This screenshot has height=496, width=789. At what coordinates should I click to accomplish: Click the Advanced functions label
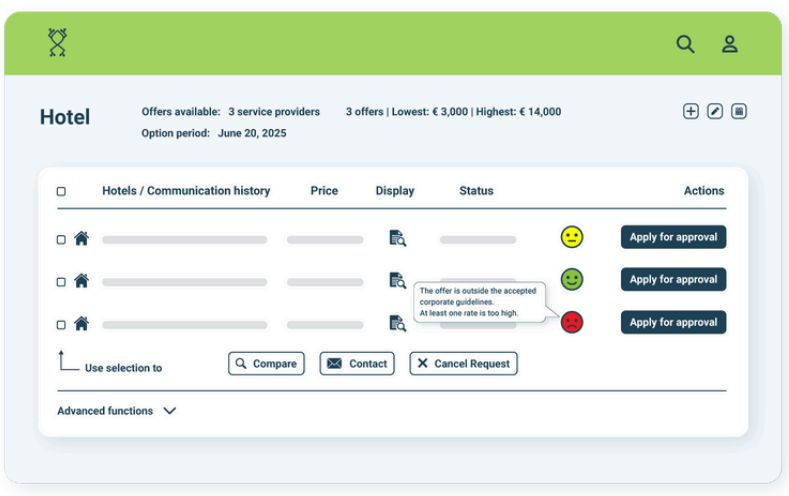105,410
